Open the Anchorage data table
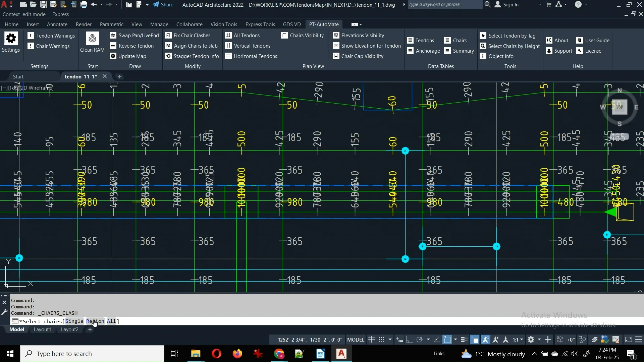This screenshot has height=362, width=644. click(423, 51)
